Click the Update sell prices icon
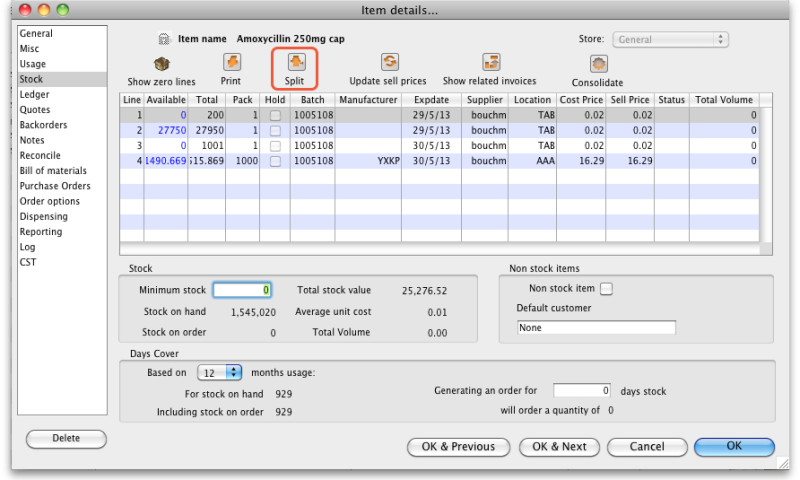Image resolution: width=800 pixels, height=480 pixels. [x=388, y=63]
